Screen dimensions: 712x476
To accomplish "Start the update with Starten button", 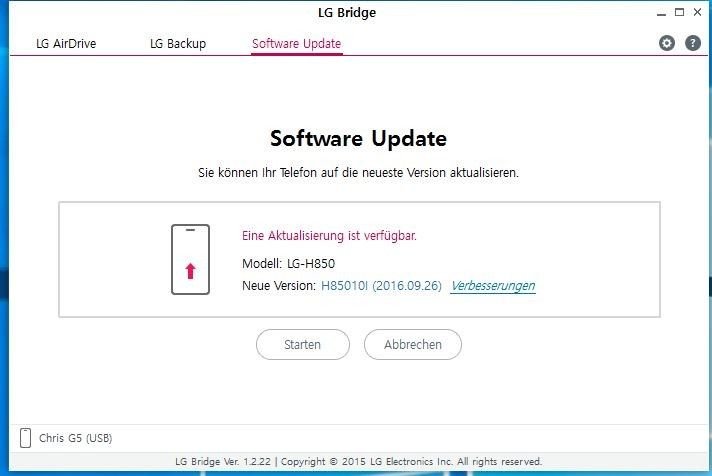I will (x=303, y=345).
